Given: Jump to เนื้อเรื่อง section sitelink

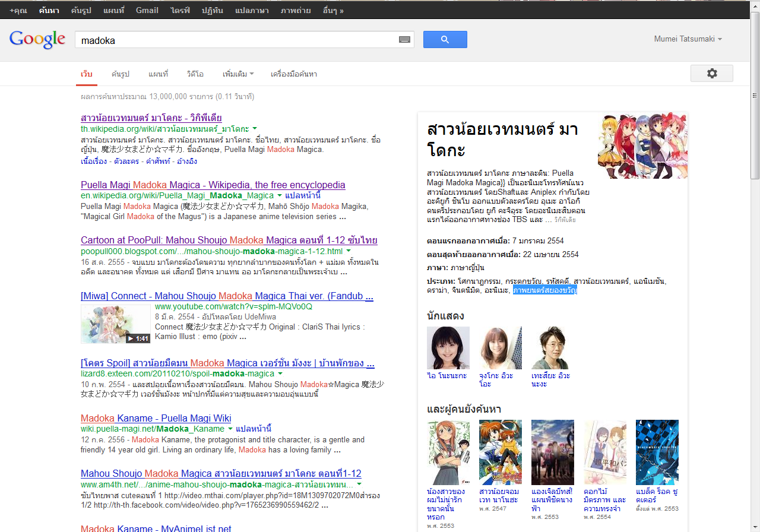Looking at the screenshot, I should tap(94, 161).
